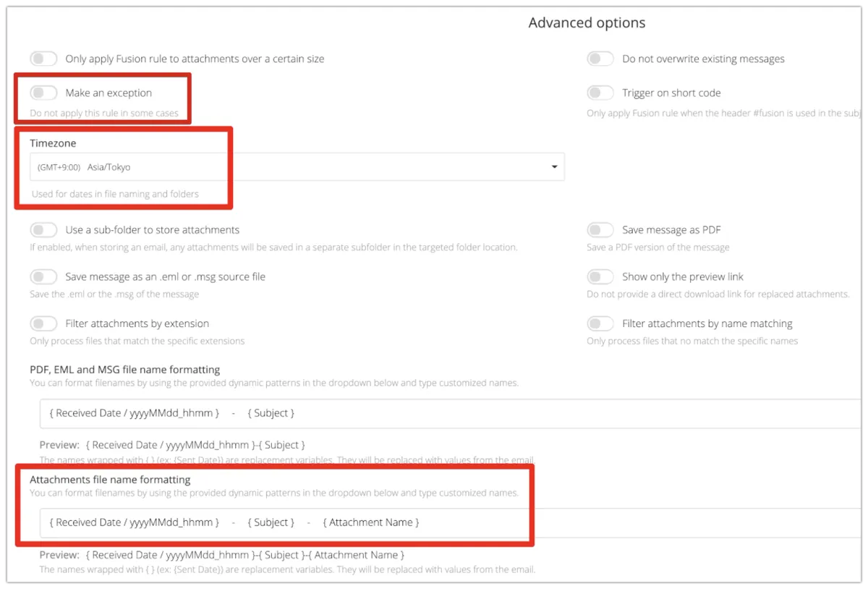This screenshot has width=868, height=589.
Task: Click the Attachment Name token
Action: (x=371, y=522)
